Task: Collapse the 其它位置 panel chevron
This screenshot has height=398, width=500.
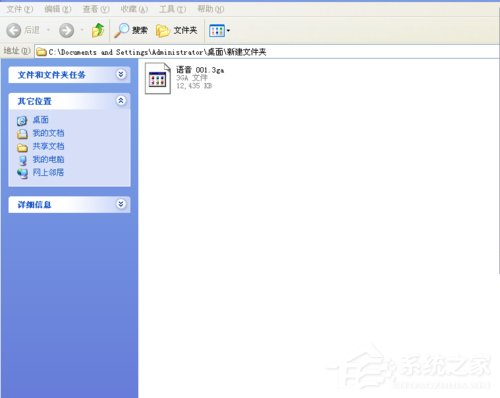Action: (x=121, y=101)
